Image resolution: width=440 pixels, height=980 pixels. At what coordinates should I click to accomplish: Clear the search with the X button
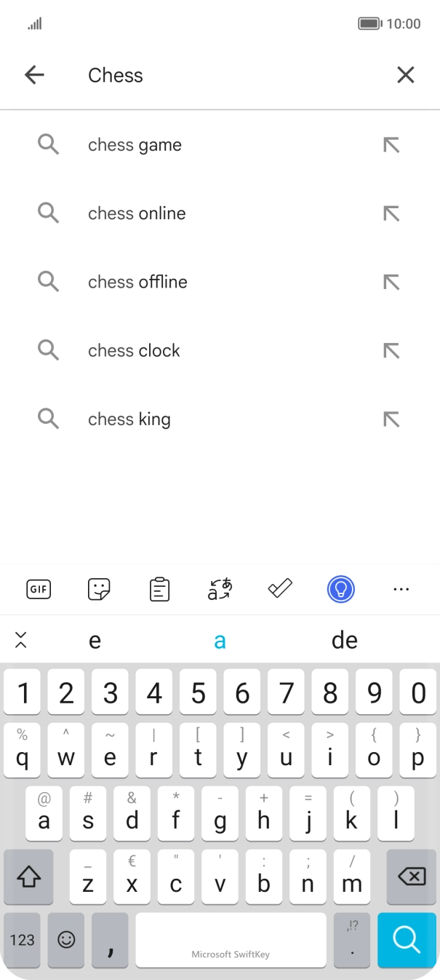pyautogui.click(x=405, y=75)
